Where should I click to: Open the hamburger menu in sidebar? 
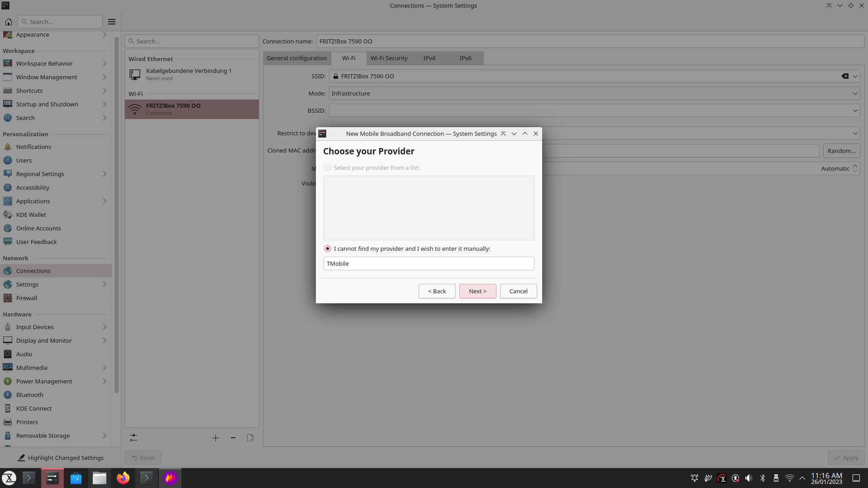tap(112, 22)
